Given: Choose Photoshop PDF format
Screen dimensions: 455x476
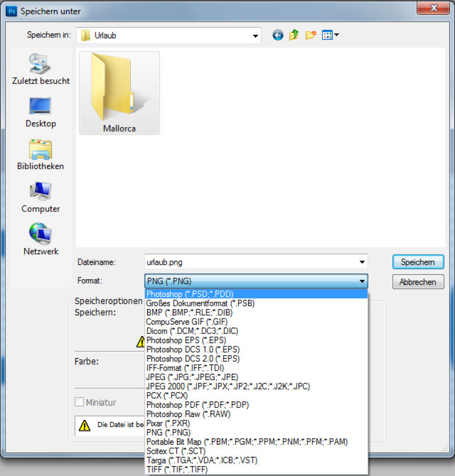Looking at the screenshot, I should pos(257,404).
